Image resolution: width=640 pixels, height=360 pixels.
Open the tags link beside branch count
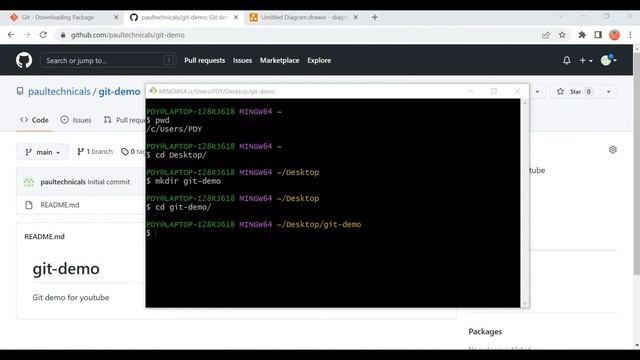[x=133, y=151]
